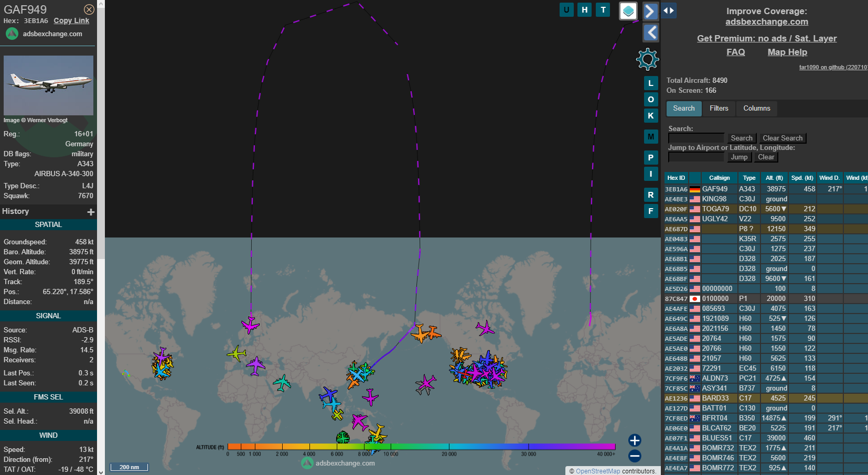Viewport: 868px width, 475px height.
Task: Toggle the P map option button
Action: [x=651, y=158]
